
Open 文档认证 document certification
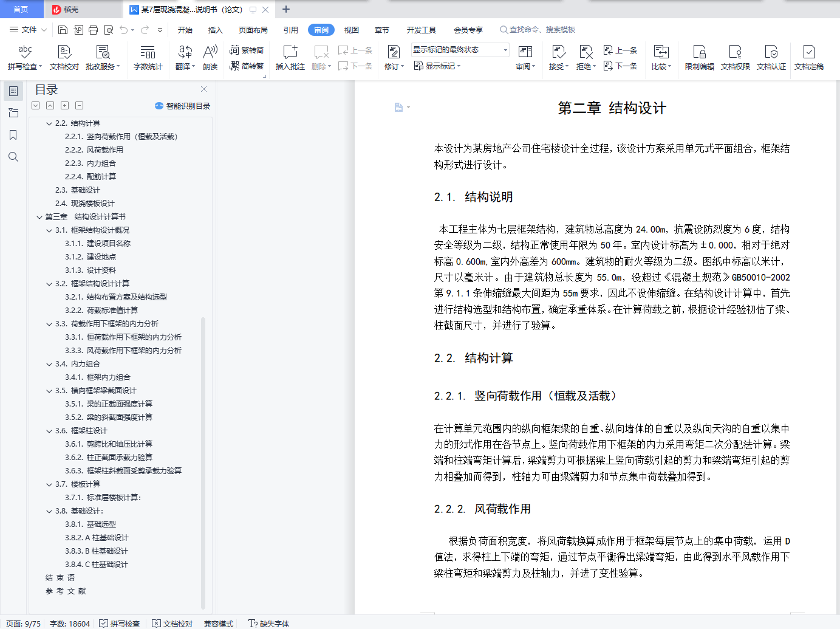coord(771,58)
